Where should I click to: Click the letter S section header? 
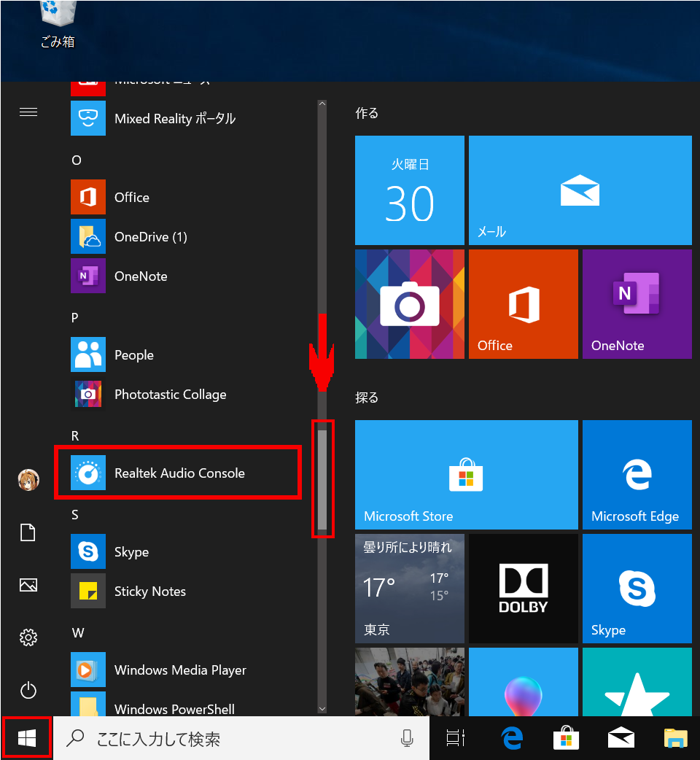pyautogui.click(x=75, y=515)
